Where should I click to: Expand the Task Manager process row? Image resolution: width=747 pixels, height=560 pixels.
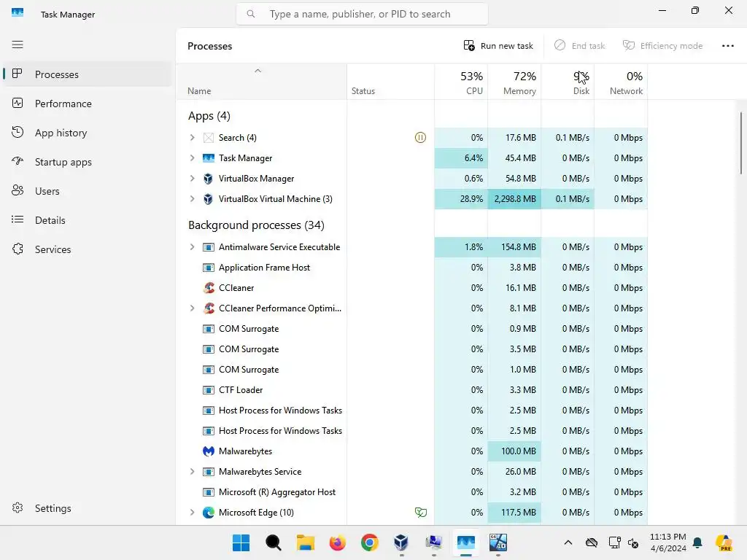[192, 158]
